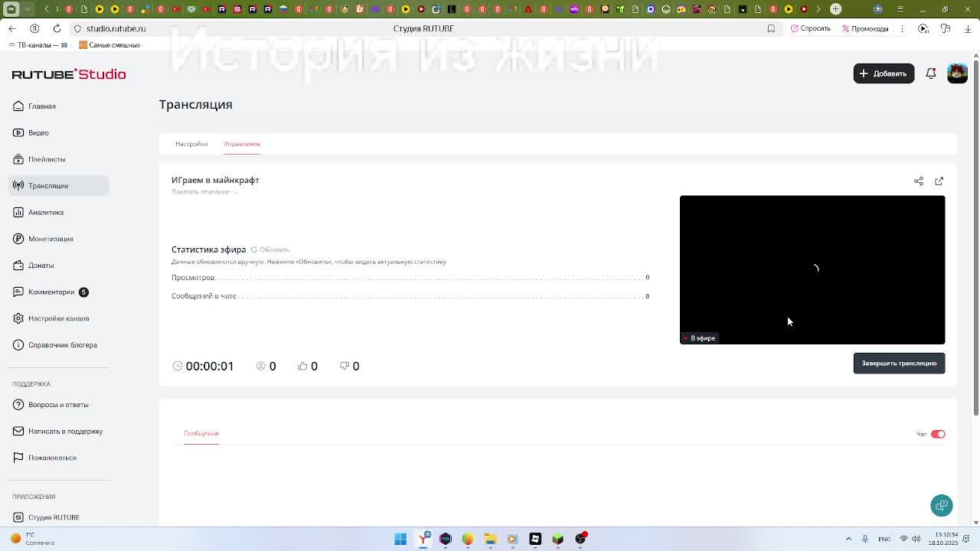Open File Explorer from the taskbar
The width and height of the screenshot is (980, 551).
[x=490, y=539]
